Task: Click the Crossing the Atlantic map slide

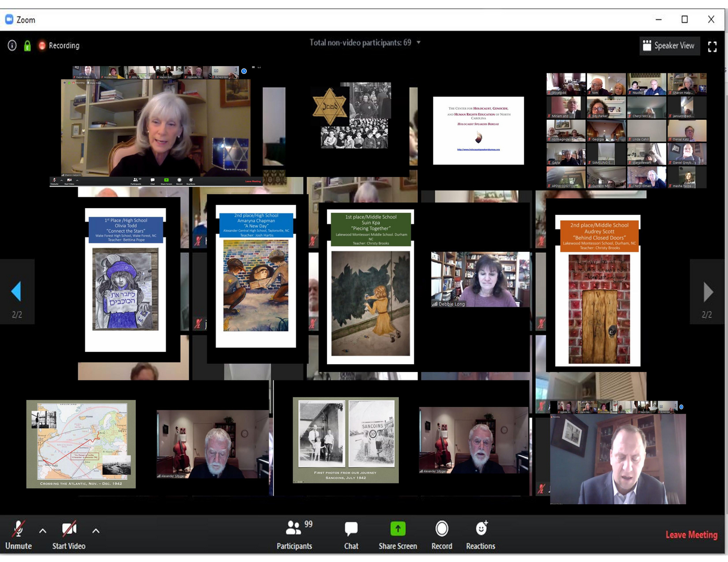Action: coord(81,444)
